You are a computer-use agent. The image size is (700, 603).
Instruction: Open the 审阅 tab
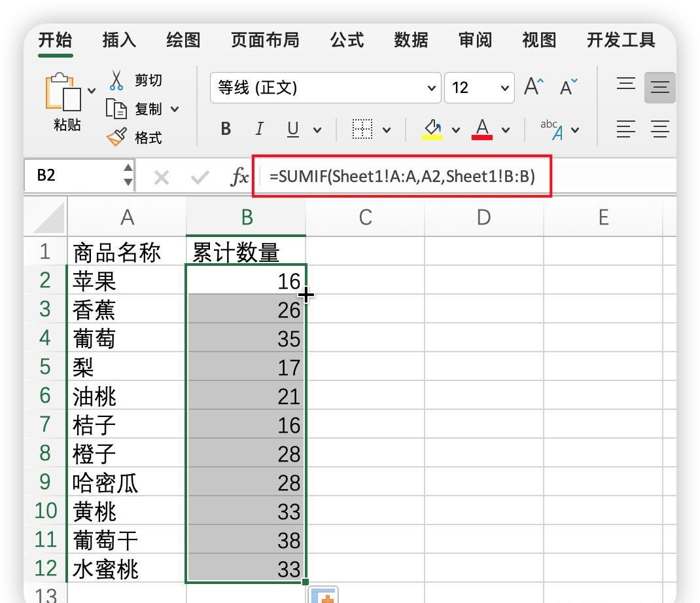pos(475,40)
